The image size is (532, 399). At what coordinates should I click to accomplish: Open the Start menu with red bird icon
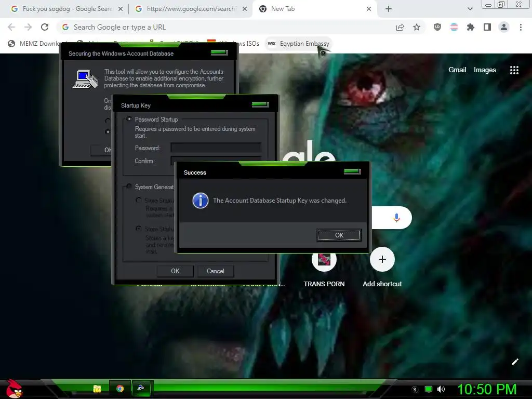14,389
